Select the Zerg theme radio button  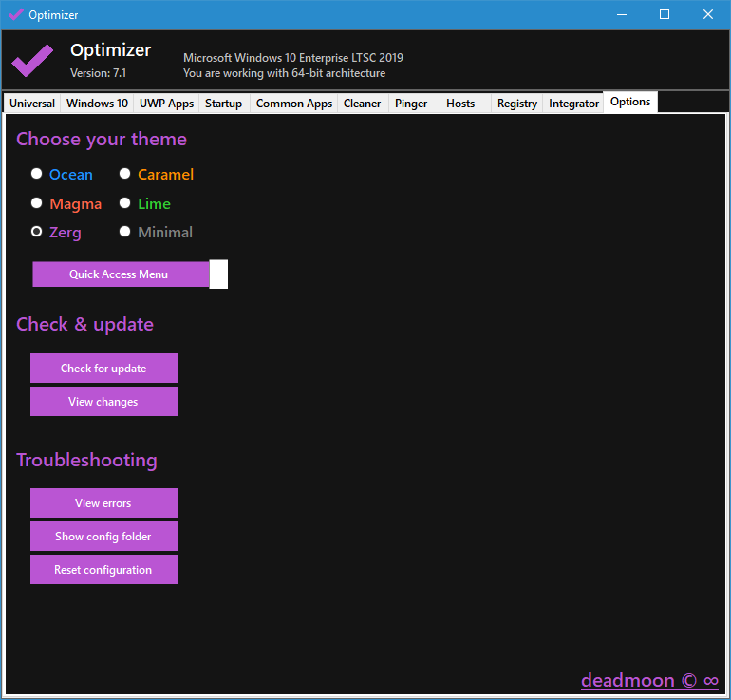tap(37, 232)
